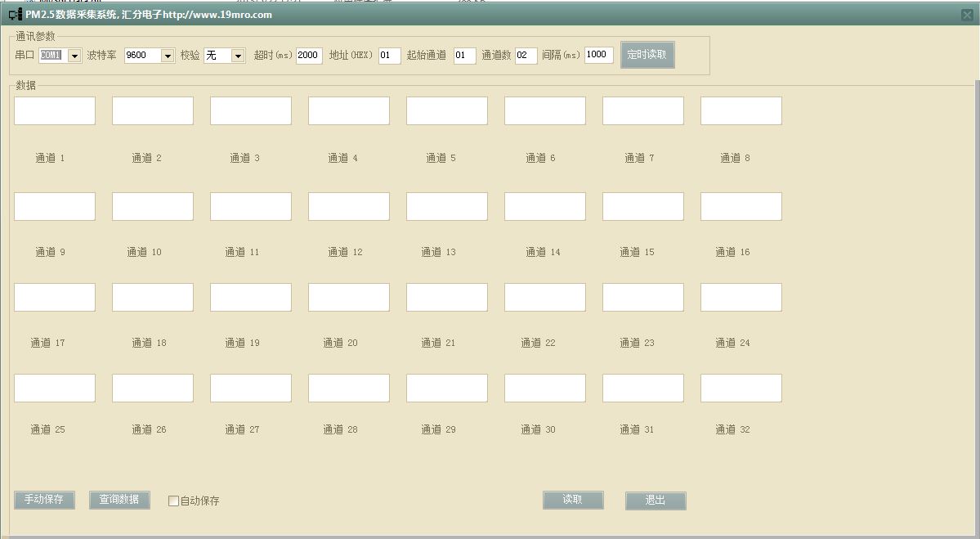This screenshot has height=539, width=980.
Task: Click the 通道 14 data box
Action: [546, 206]
